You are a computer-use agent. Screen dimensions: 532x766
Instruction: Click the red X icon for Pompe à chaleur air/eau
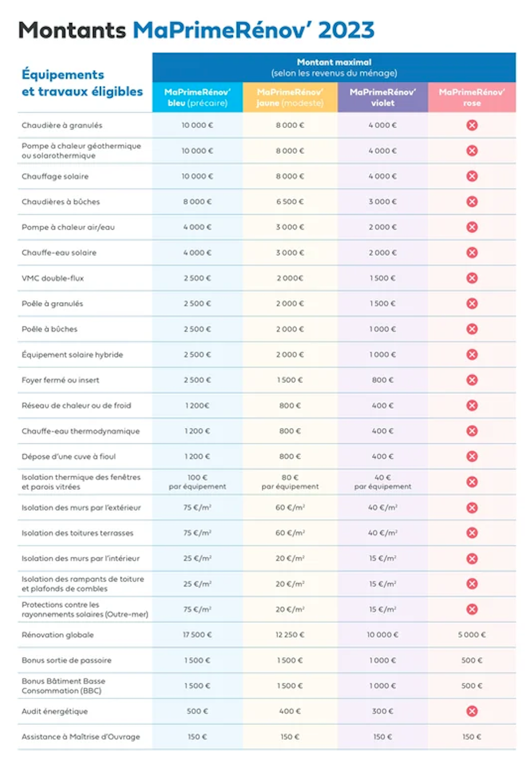tap(472, 227)
